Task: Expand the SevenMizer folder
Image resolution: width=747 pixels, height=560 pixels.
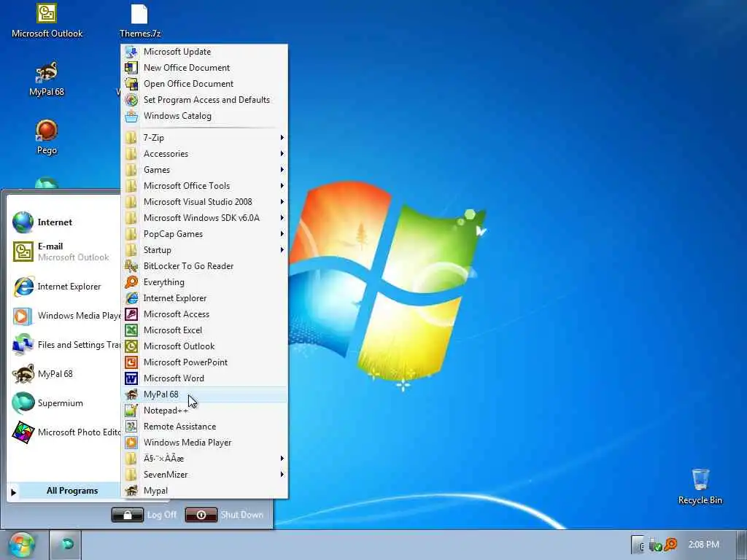Action: click(204, 475)
